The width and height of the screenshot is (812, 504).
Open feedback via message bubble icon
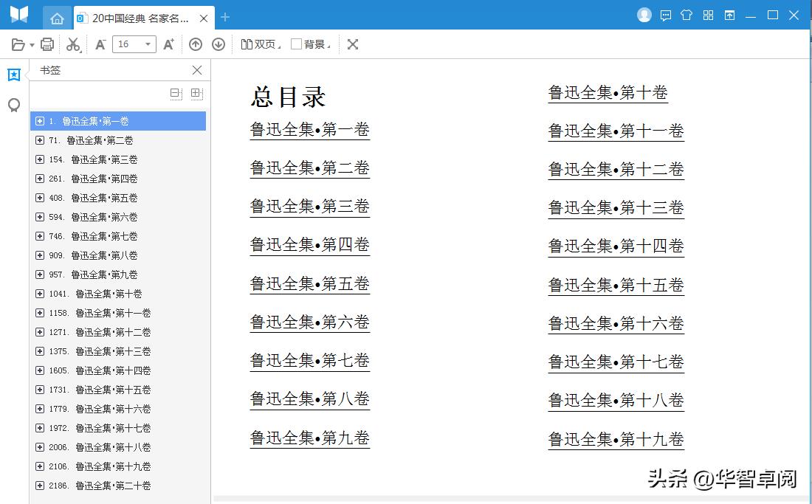tap(666, 15)
